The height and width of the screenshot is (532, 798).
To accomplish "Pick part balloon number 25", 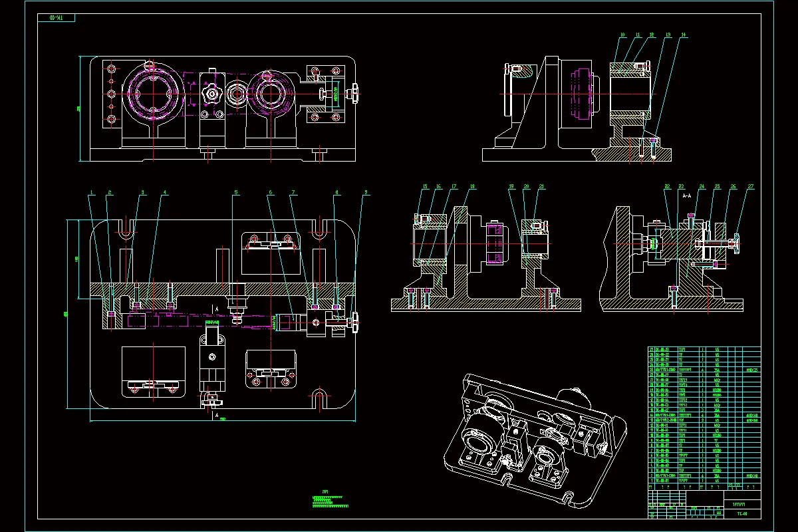I will [x=717, y=187].
